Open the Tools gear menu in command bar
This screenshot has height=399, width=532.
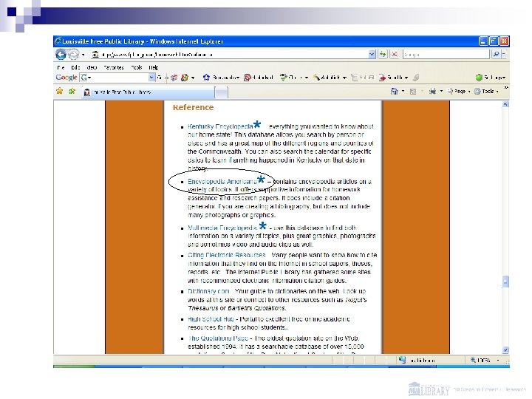tap(486, 92)
